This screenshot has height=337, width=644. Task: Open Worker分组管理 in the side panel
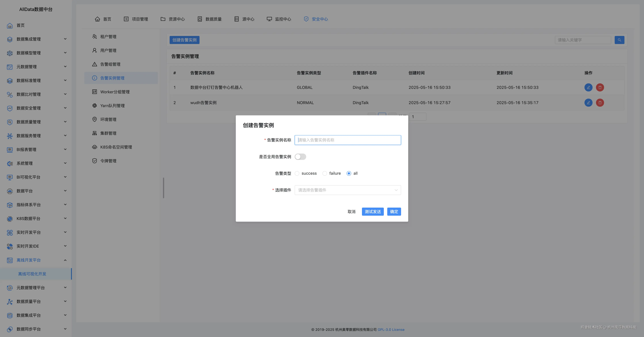(x=115, y=91)
